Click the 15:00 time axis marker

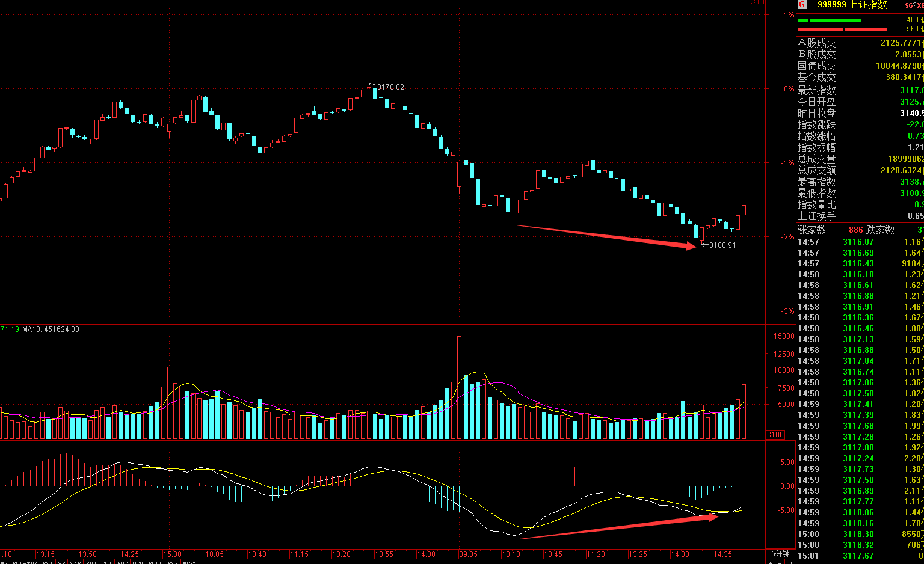point(172,554)
